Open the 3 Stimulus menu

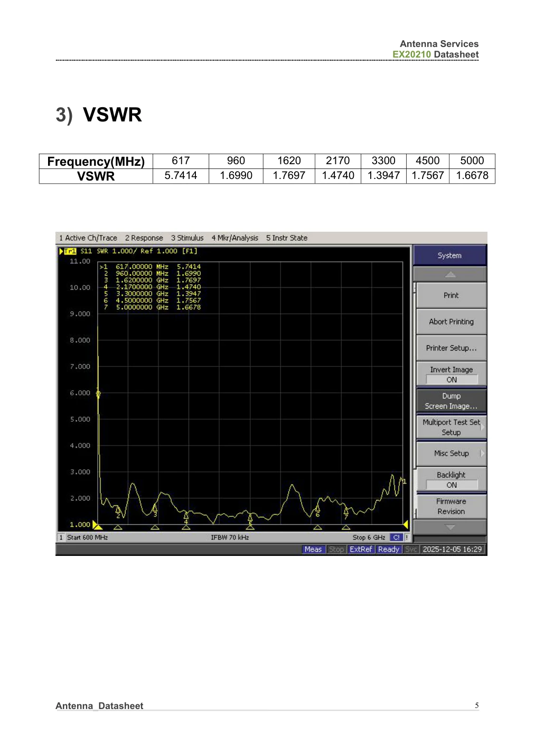point(187,238)
